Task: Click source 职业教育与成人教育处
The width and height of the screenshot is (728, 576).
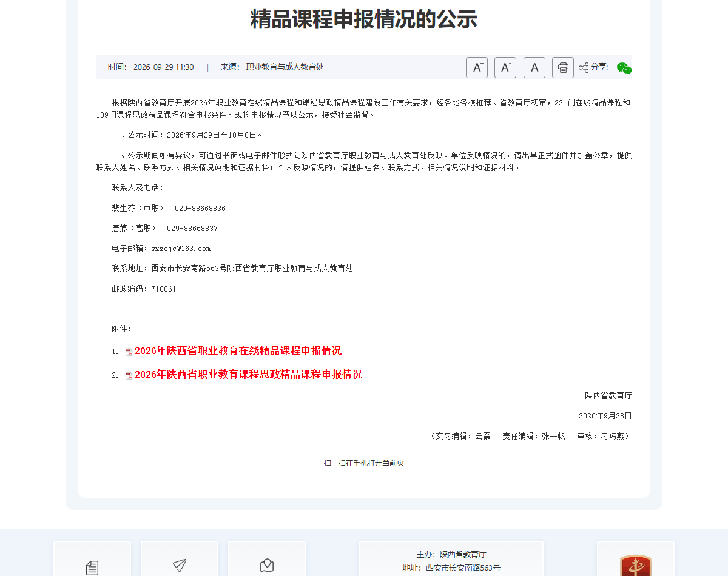Action: tap(285, 67)
